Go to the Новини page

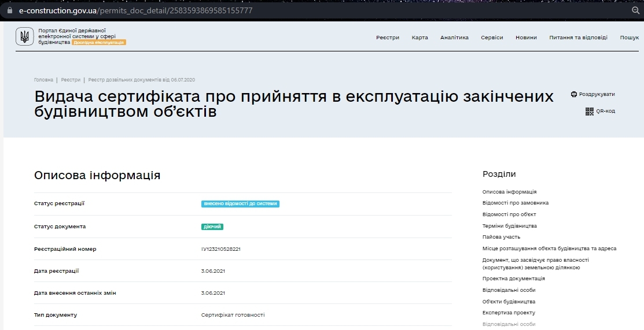[526, 38]
